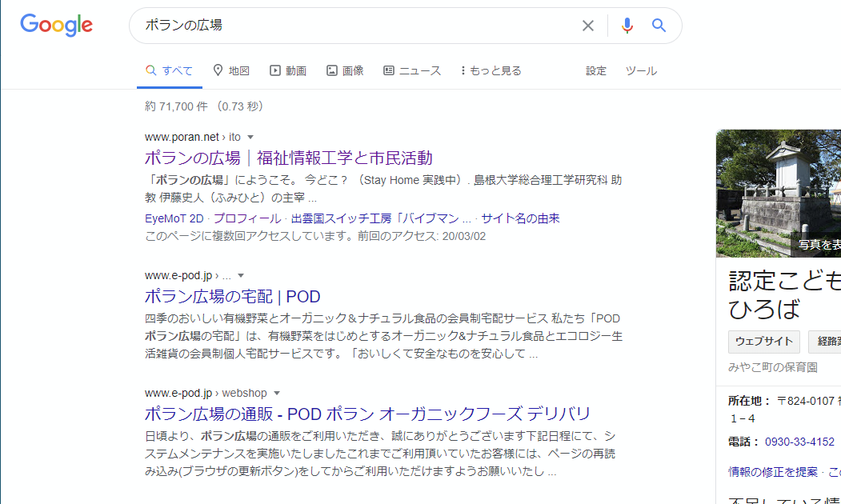Click the www.poran.net › ito URL text

[193, 138]
